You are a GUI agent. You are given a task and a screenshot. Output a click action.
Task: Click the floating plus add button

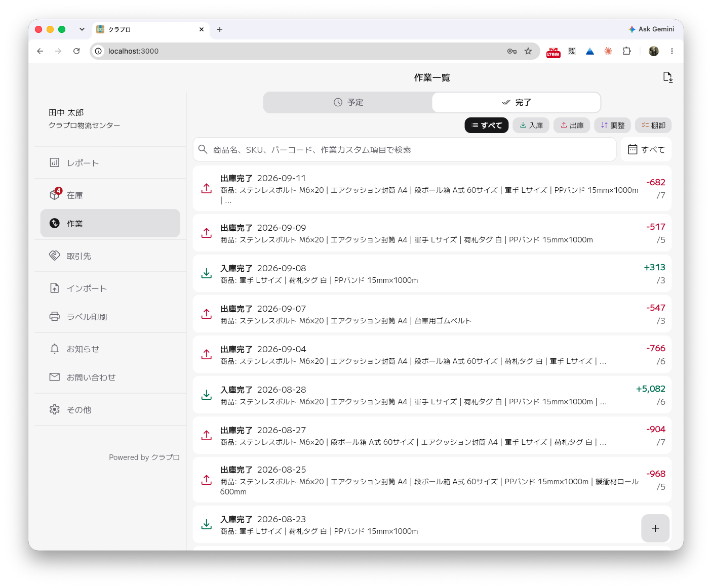pyautogui.click(x=655, y=528)
